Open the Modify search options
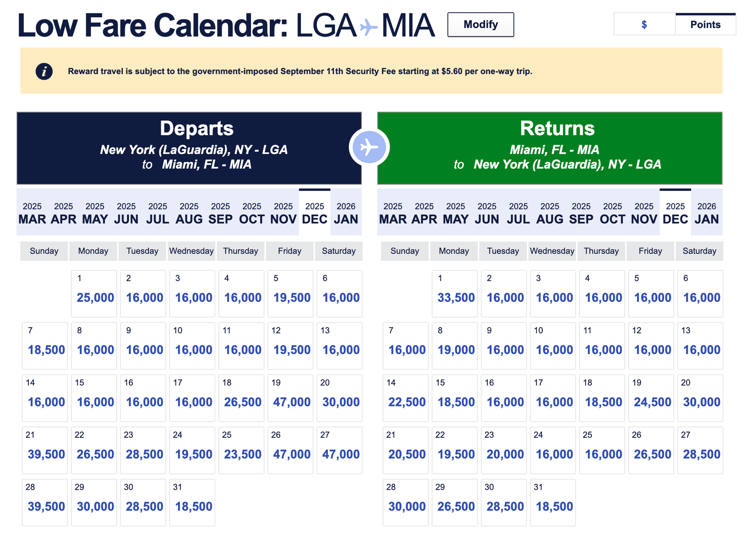The width and height of the screenshot is (756, 556). 480,24
